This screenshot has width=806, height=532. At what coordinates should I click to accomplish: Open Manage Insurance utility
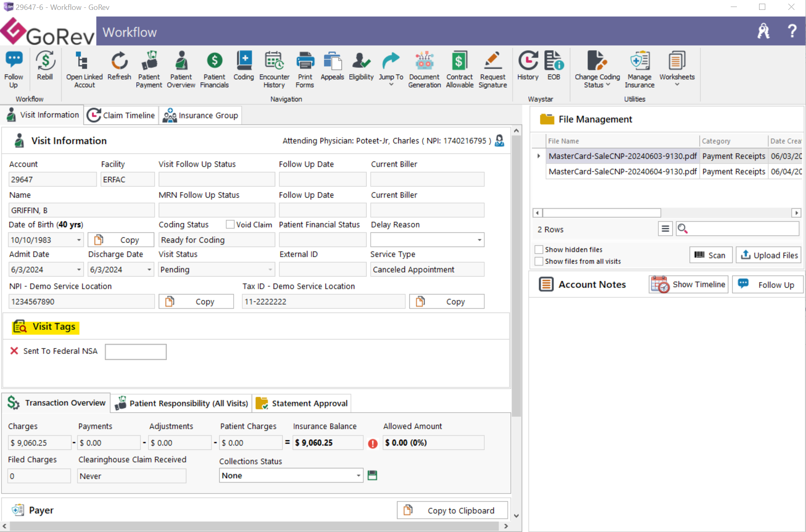tap(639, 69)
